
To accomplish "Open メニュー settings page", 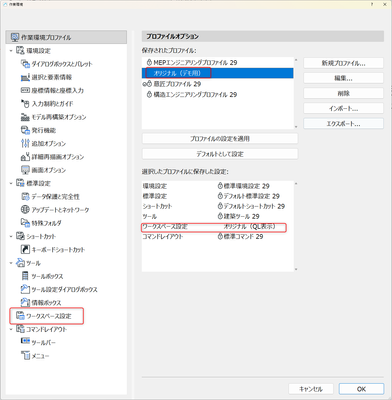I will click(x=35, y=356).
